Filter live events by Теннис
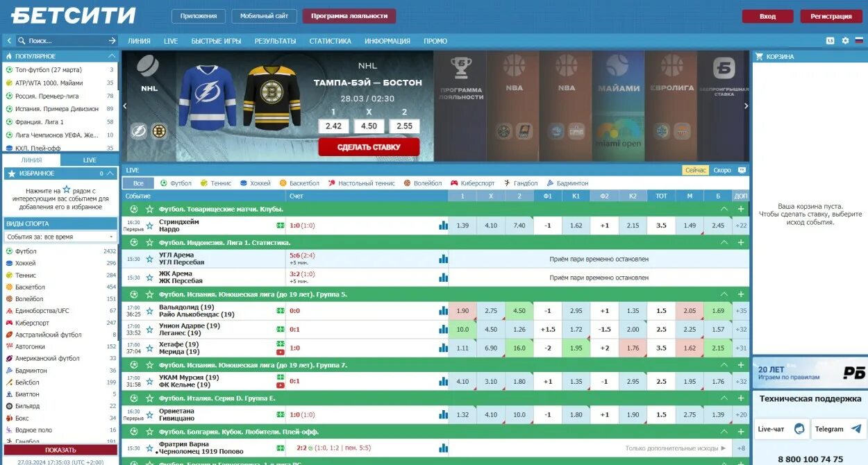Screen dimensions: 868x465 click(216, 183)
